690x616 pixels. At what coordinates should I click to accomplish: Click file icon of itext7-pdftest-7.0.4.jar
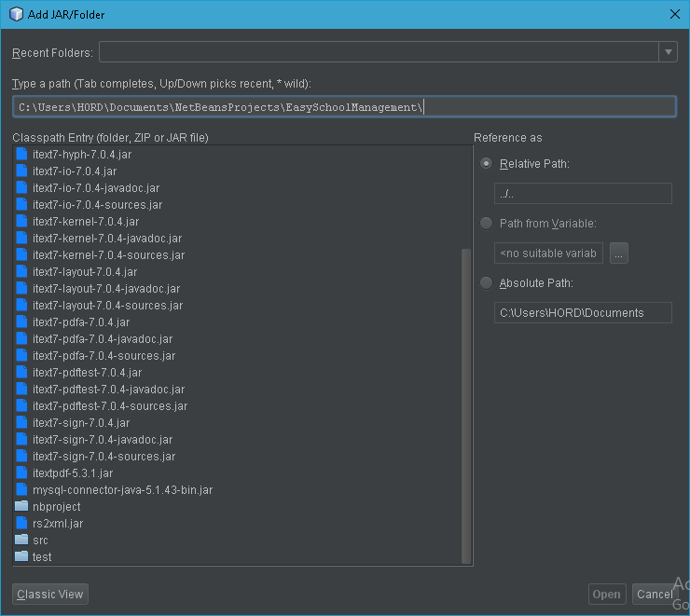21,372
